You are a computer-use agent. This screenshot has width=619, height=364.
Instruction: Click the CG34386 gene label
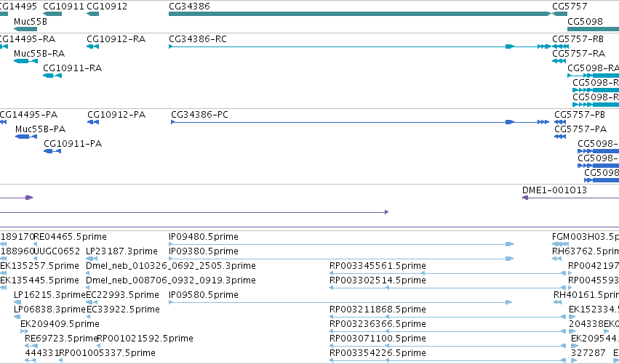(x=189, y=7)
